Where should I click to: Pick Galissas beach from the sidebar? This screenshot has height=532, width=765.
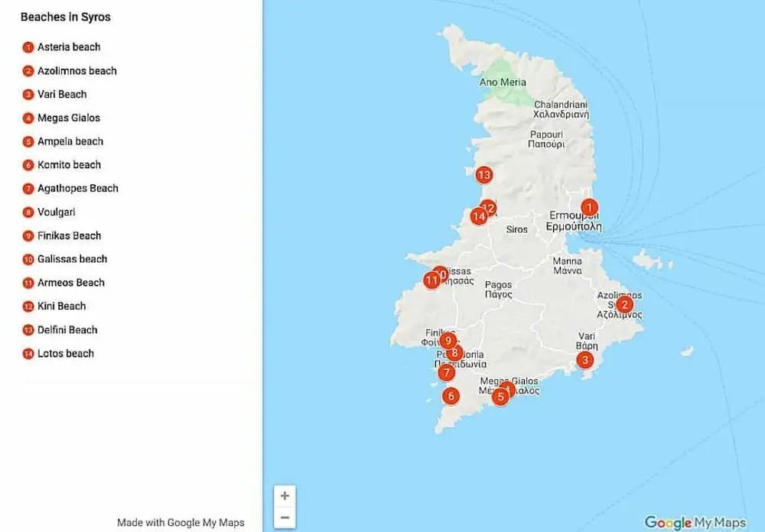pos(72,259)
